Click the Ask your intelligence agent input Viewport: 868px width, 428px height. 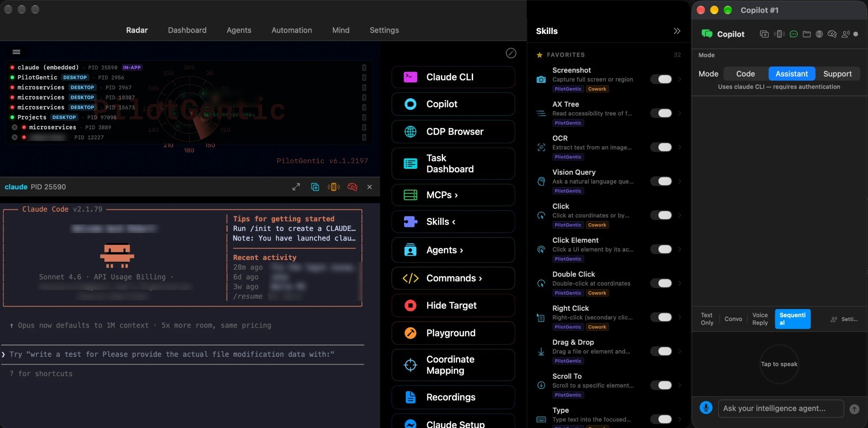tap(781, 408)
